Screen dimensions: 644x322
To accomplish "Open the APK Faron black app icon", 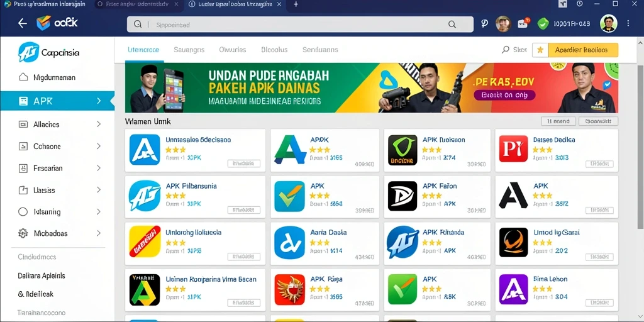I will pos(402,196).
